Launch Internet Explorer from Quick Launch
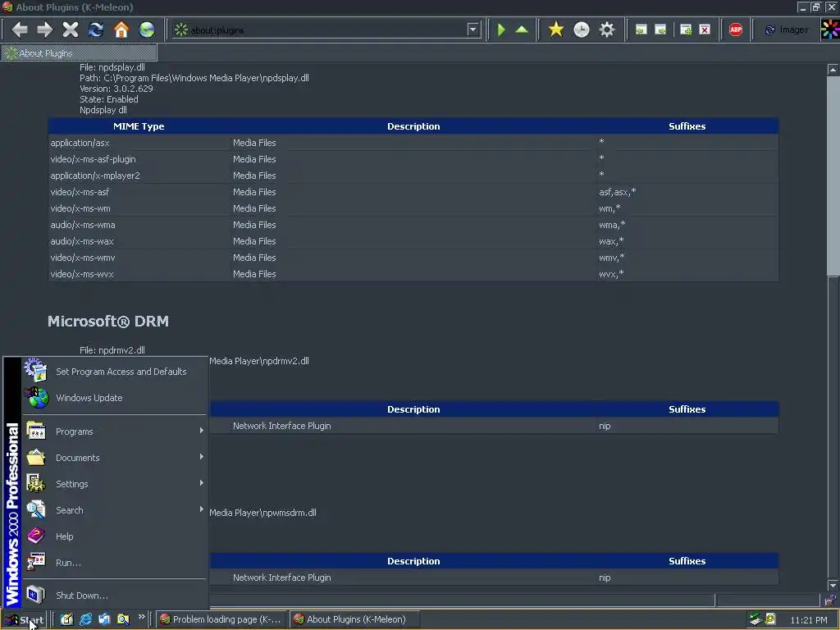 pyautogui.click(x=85, y=619)
